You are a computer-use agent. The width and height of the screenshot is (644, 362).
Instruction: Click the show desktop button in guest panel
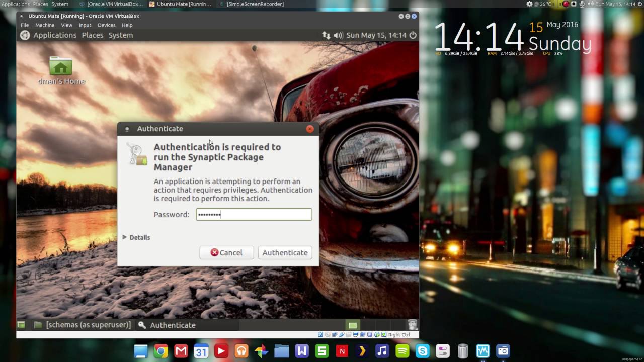click(x=21, y=325)
